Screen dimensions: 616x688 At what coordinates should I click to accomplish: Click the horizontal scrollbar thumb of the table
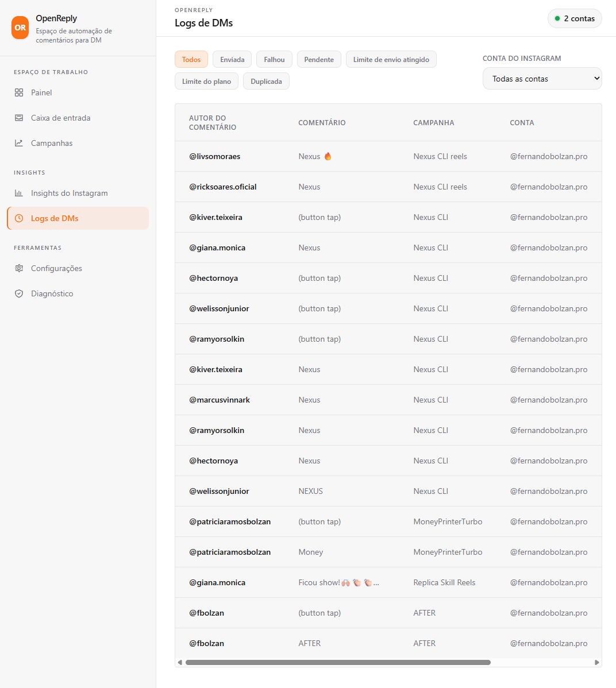pos(338,663)
